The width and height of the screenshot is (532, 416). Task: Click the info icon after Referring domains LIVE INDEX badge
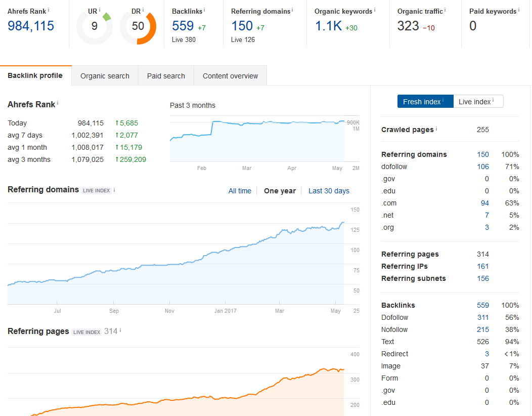coord(114,190)
